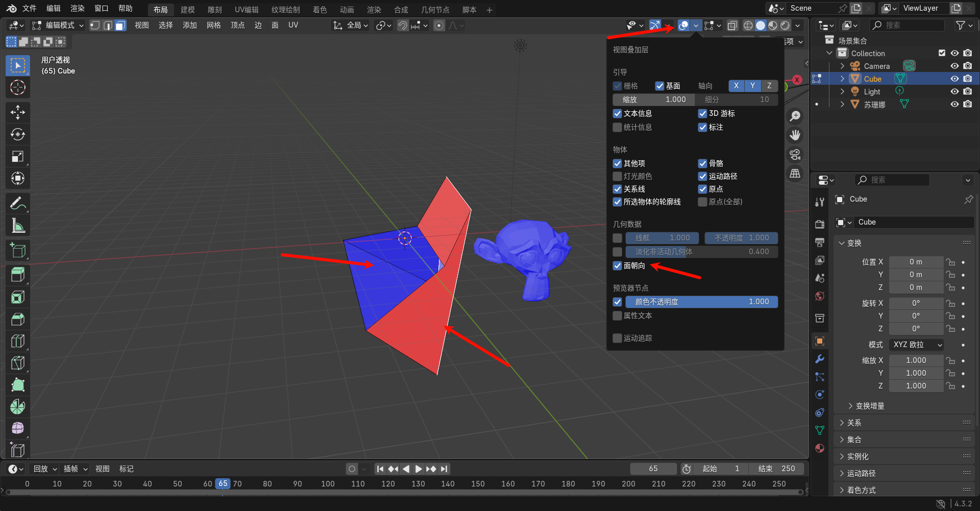Hide the Light object with eye icon
The height and width of the screenshot is (511, 980).
click(x=954, y=91)
